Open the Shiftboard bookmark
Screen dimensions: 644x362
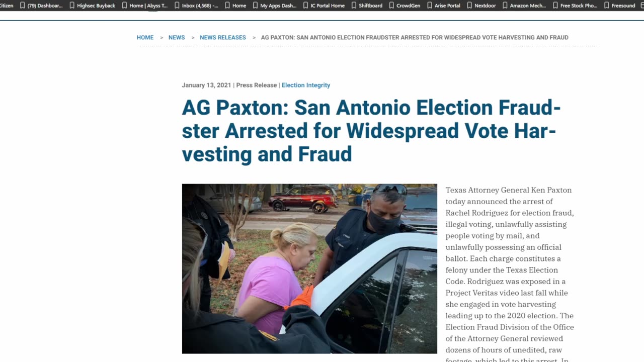click(366, 6)
